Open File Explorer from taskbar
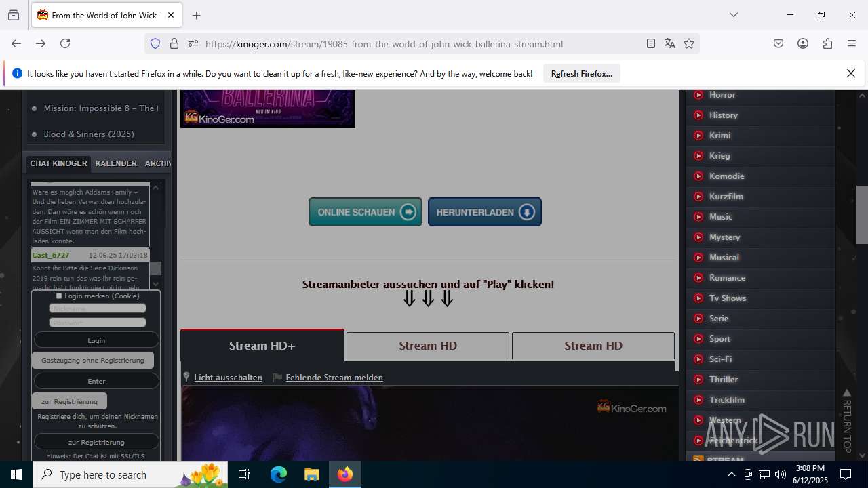This screenshot has height=488, width=868. coord(311,474)
